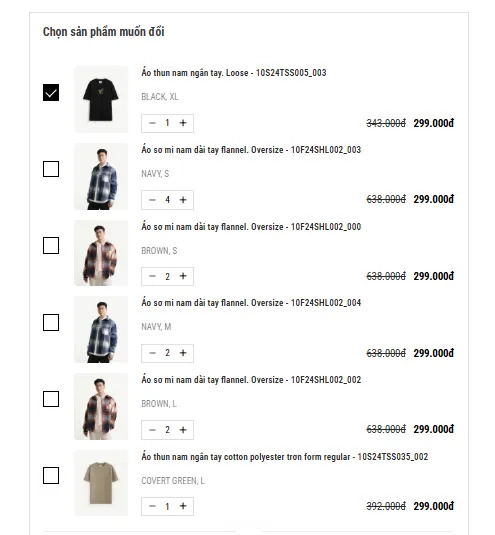
Task: View the covert green t-shirt image
Action: pyautogui.click(x=101, y=483)
